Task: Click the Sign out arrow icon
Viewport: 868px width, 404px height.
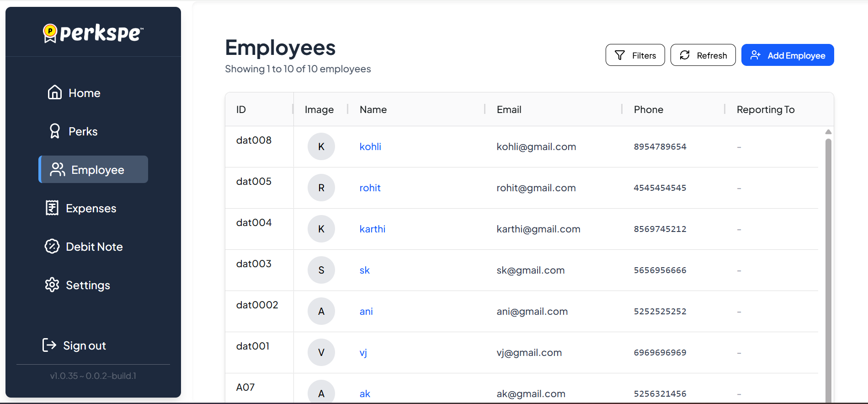Action: tap(49, 345)
